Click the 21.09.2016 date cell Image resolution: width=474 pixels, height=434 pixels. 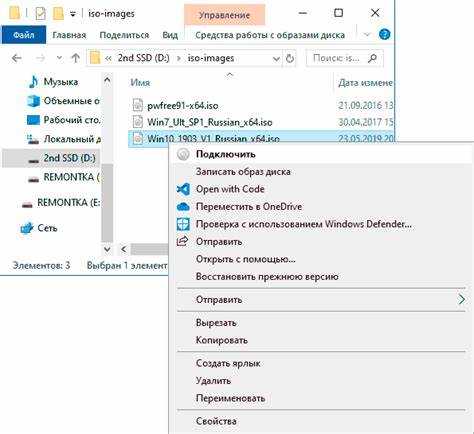click(366, 105)
